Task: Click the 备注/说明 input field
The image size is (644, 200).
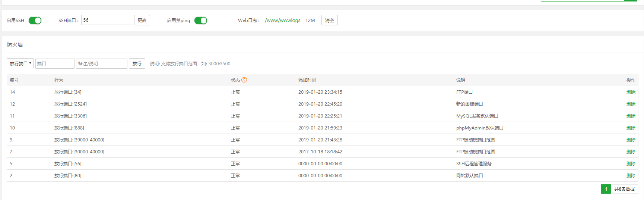Action: pos(102,63)
